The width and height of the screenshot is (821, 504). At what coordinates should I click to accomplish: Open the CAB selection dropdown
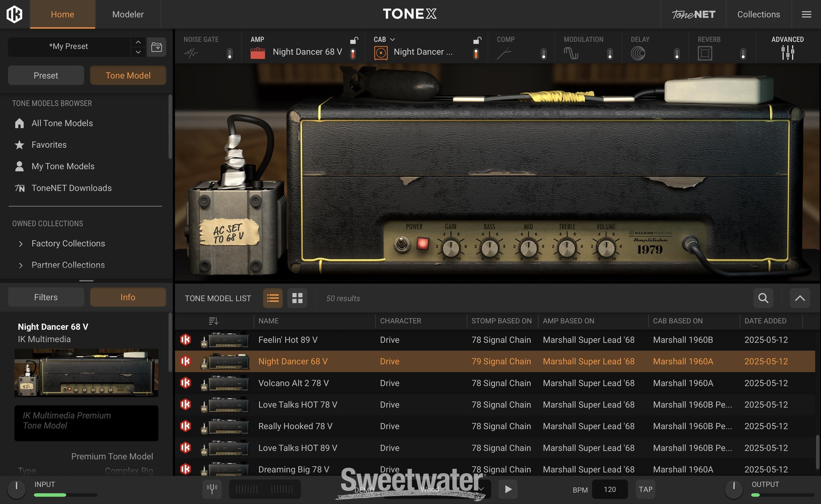click(x=393, y=39)
